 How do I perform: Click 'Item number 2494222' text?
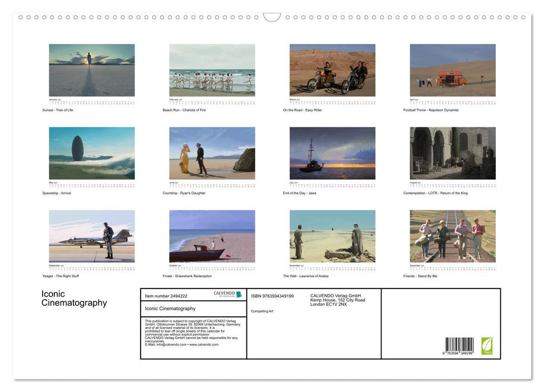(x=166, y=296)
